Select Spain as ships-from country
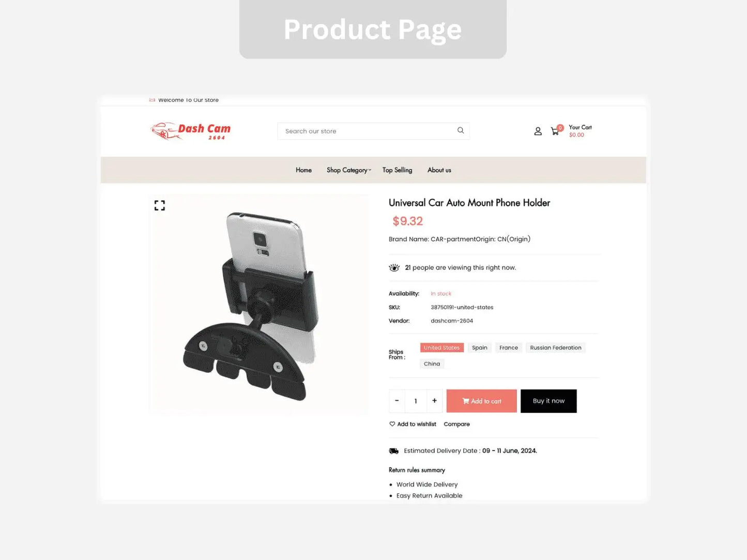Image resolution: width=747 pixels, height=560 pixels. (480, 348)
